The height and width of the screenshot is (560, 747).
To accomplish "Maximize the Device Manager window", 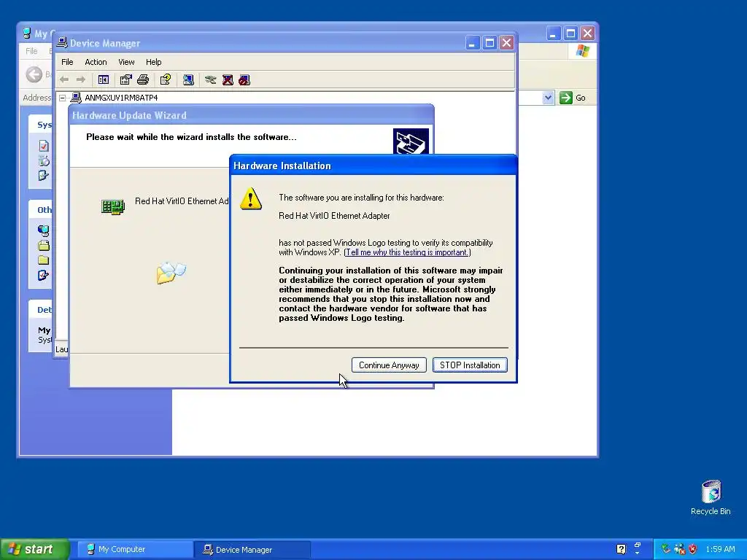I will point(489,43).
